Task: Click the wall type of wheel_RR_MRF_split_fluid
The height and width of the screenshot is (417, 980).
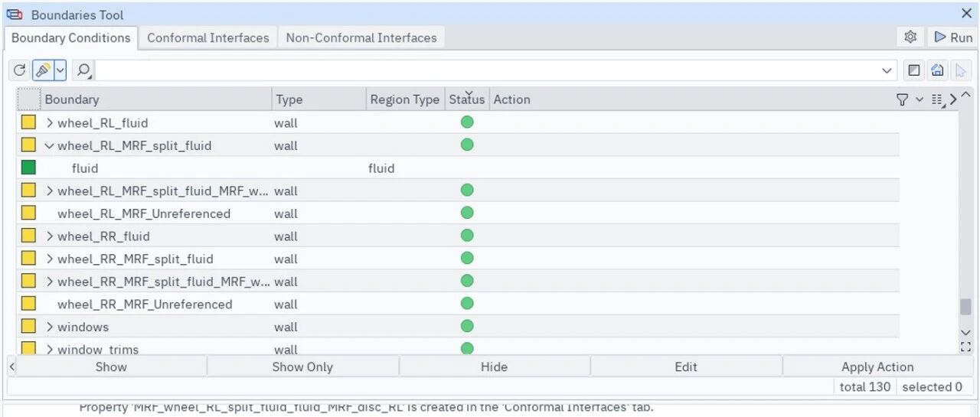Action: point(286,259)
